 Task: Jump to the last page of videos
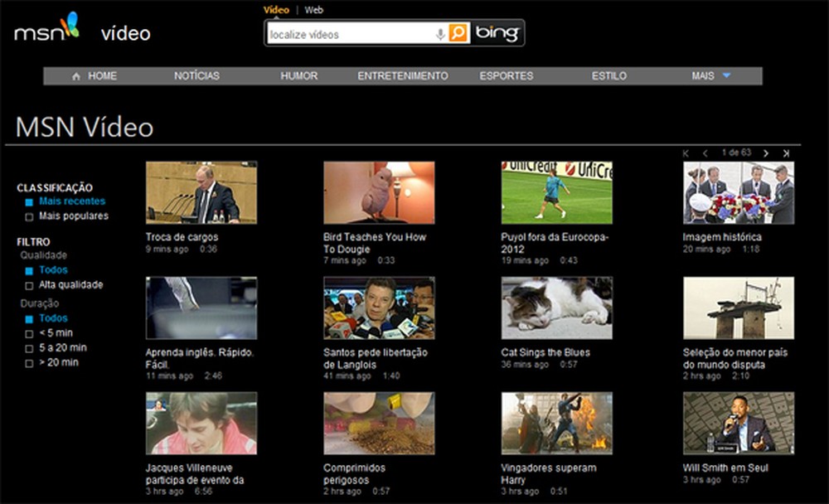[785, 154]
